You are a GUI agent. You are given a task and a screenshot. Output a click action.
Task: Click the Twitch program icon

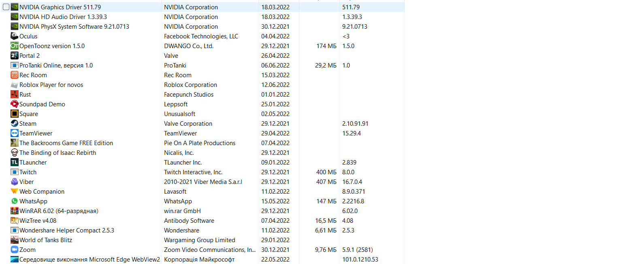pos(15,172)
